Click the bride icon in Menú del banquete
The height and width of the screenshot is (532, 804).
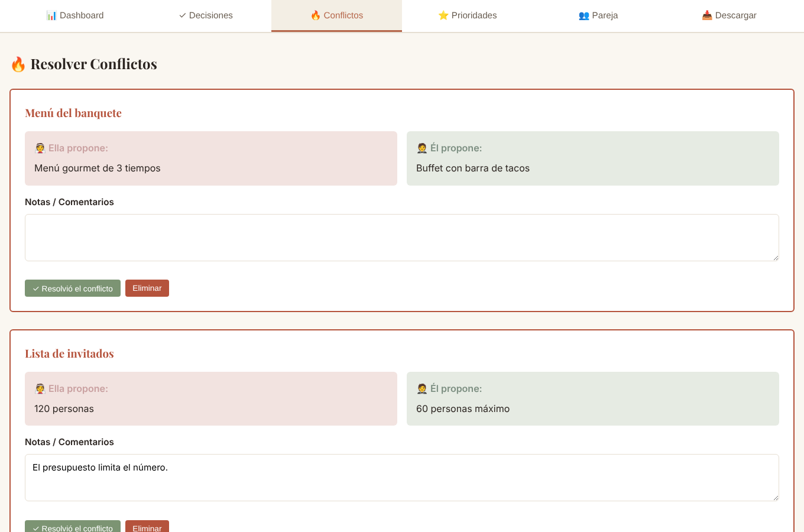tap(40, 148)
